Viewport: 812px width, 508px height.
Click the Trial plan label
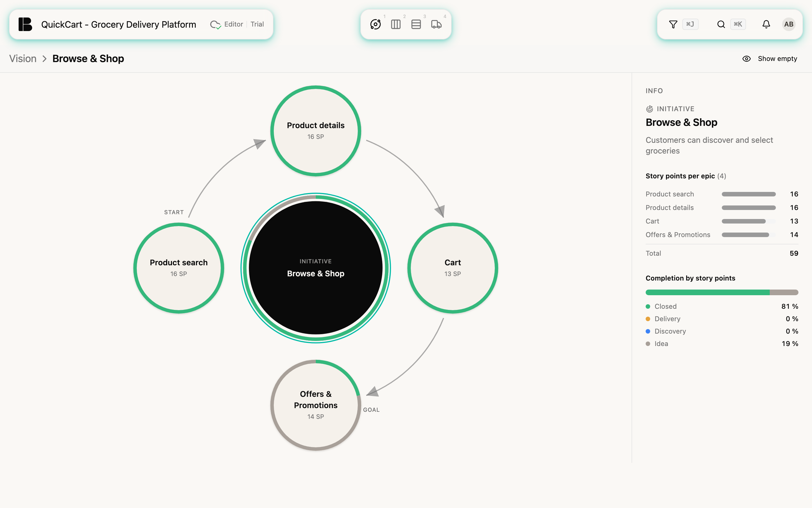(x=257, y=24)
